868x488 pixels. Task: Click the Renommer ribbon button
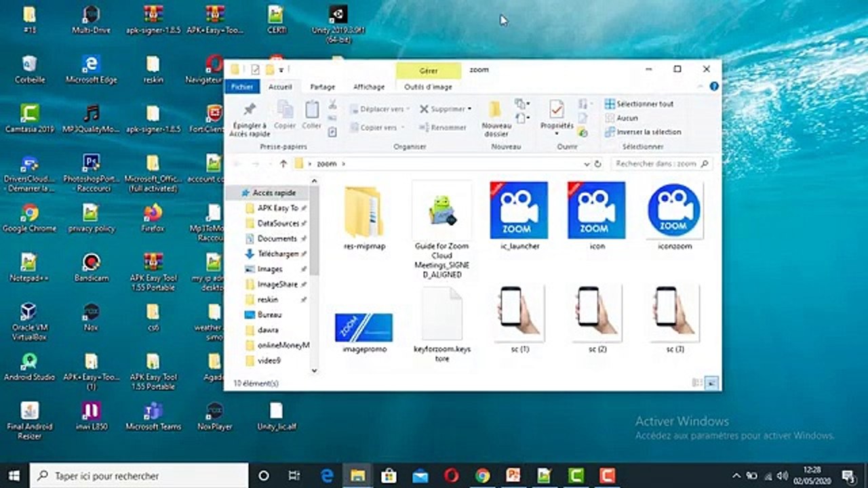coord(443,127)
